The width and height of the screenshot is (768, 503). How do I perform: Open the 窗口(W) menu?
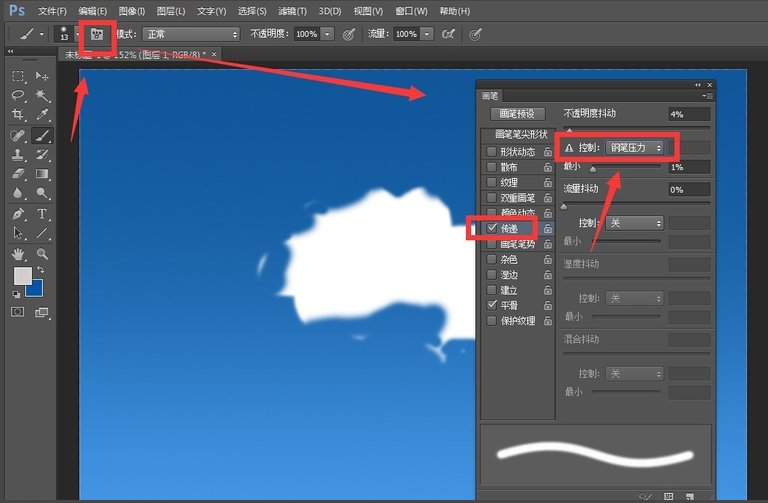click(x=411, y=11)
